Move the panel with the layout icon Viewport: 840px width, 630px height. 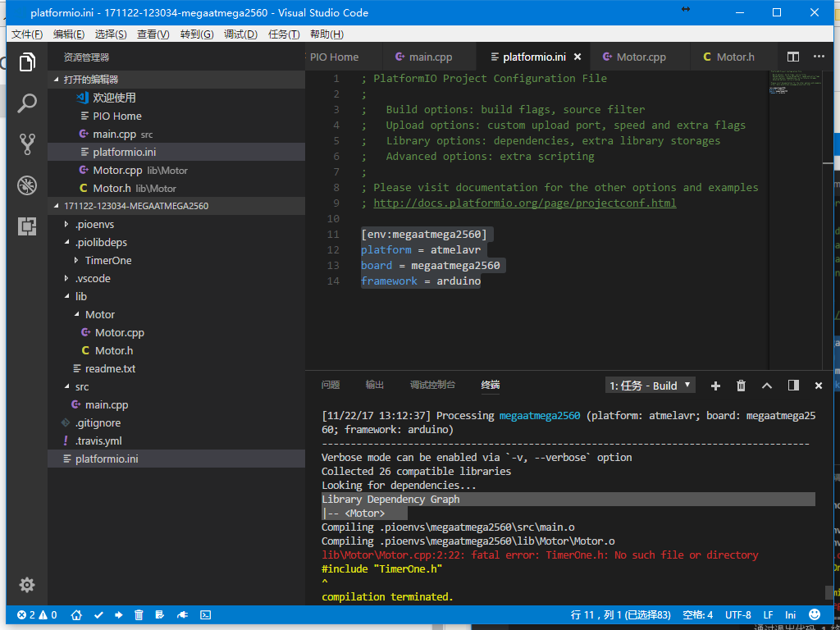point(793,386)
